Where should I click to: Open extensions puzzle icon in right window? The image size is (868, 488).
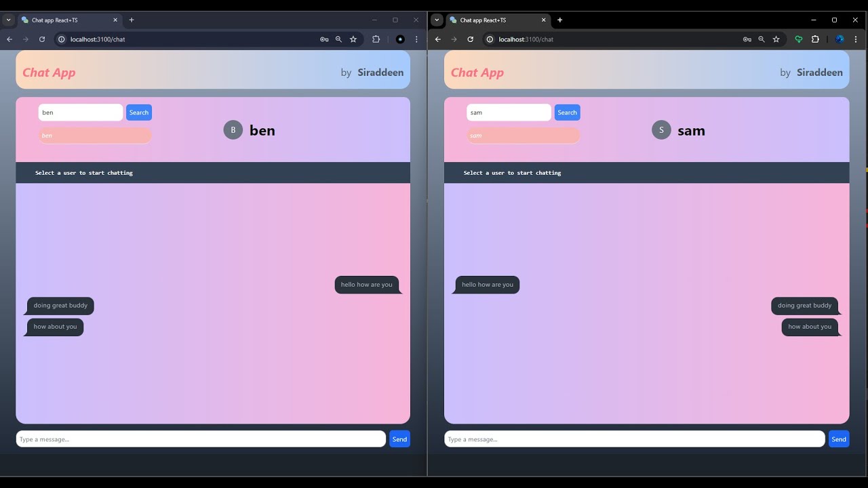[x=815, y=39]
